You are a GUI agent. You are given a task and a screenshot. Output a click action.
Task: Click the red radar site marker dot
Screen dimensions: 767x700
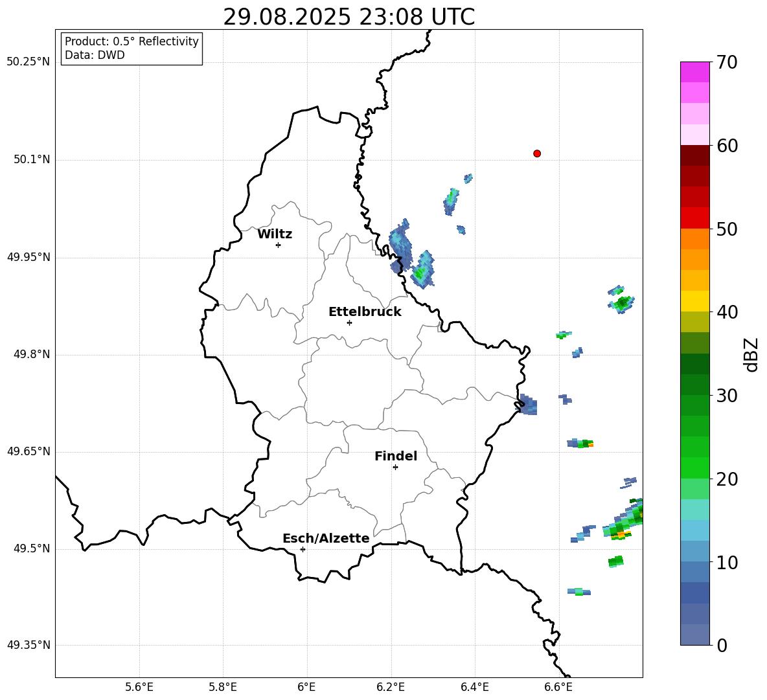pyautogui.click(x=536, y=153)
